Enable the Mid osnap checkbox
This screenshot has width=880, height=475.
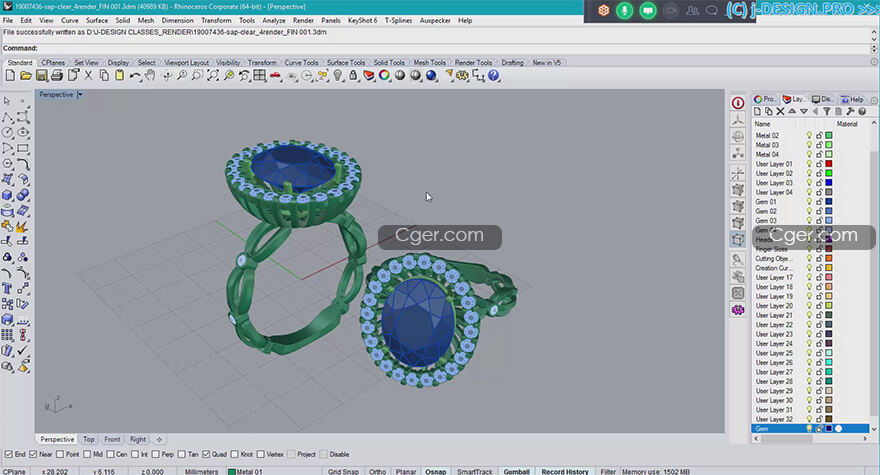(87, 454)
